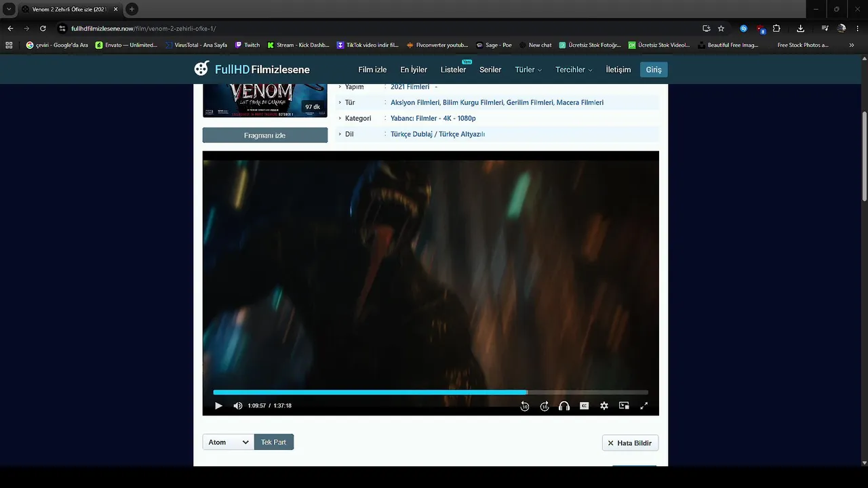
Task: Open the Sage - Poe bookmark
Action: (494, 45)
